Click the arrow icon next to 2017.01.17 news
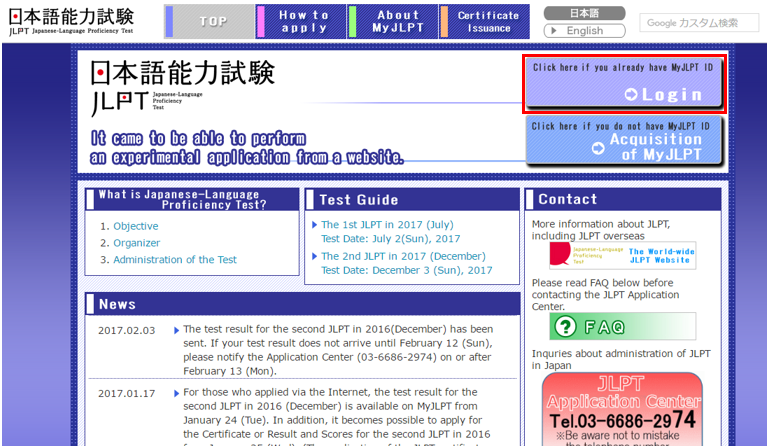The image size is (769, 447). (177, 394)
